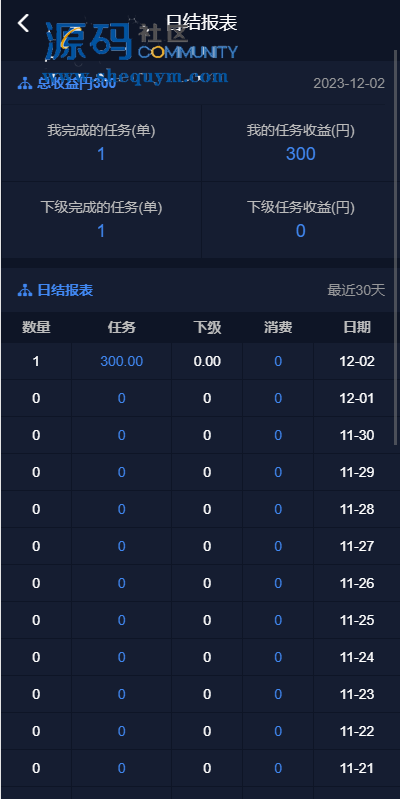Screen dimensions: 400x799
Task: Click the 消费 value in 12-02 row
Action: [278, 361]
